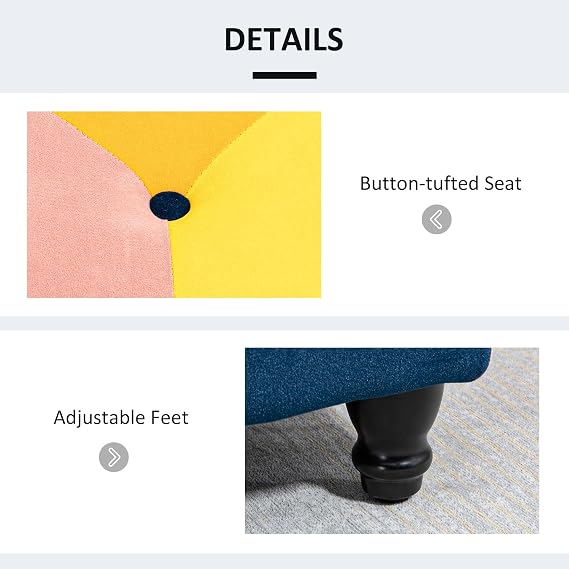Click the DETAILS heading
Screen dimensions: 569x569
pyautogui.click(x=284, y=39)
